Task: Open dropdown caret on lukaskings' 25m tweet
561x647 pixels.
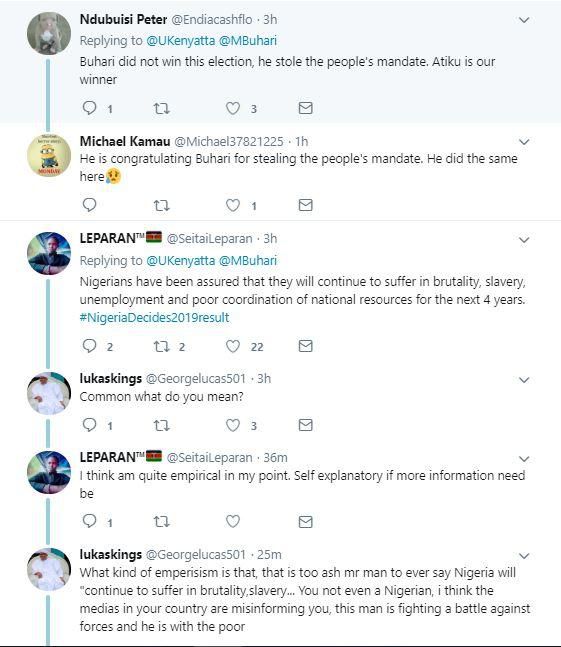Action: pos(524,556)
